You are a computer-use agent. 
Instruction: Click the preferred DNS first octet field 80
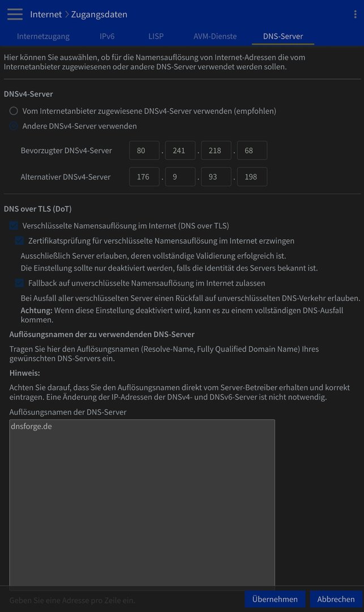click(144, 150)
